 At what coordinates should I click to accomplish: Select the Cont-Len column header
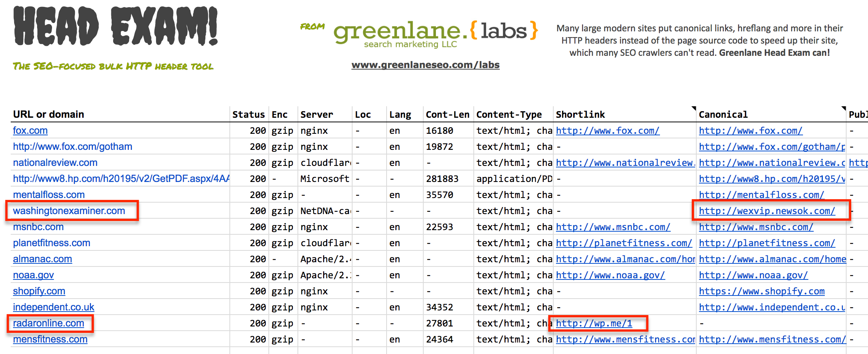[447, 114]
